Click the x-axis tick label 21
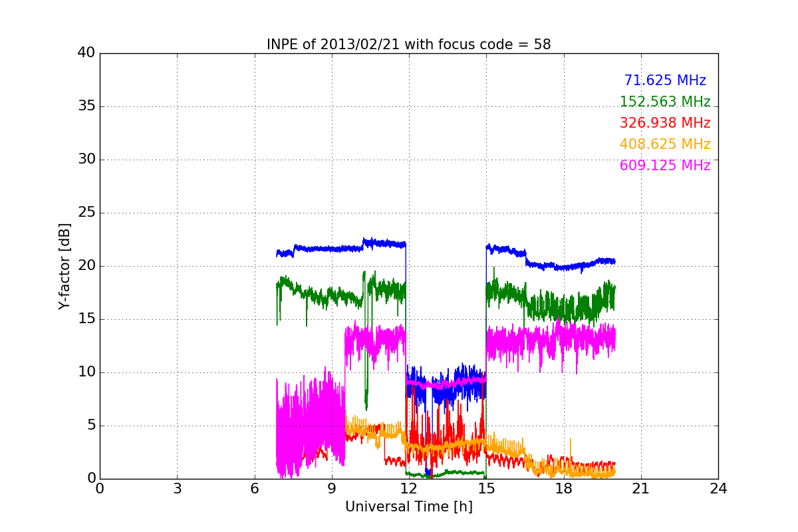The width and height of the screenshot is (798, 532). pos(641,489)
